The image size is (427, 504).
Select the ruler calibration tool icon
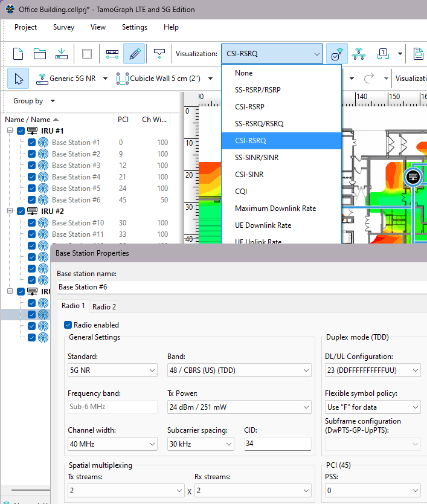tap(112, 54)
